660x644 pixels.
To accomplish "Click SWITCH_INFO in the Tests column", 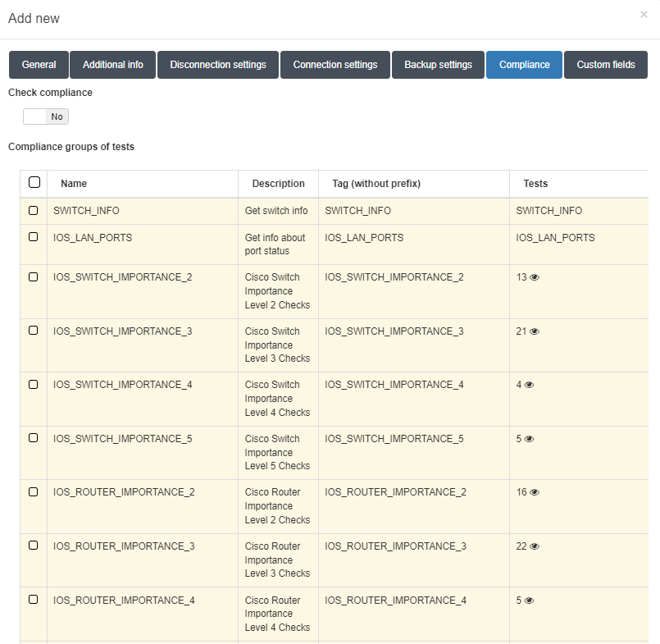I will 548,211.
